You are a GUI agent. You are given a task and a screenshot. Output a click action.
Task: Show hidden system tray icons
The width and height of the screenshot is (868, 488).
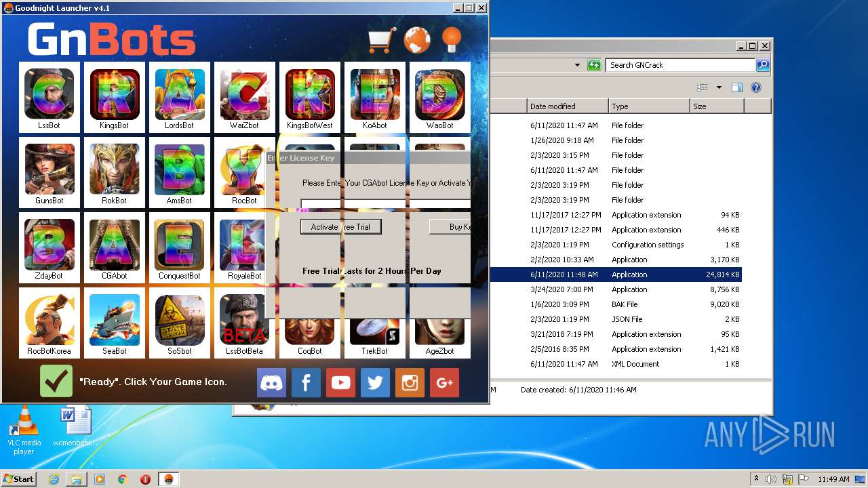(x=756, y=479)
